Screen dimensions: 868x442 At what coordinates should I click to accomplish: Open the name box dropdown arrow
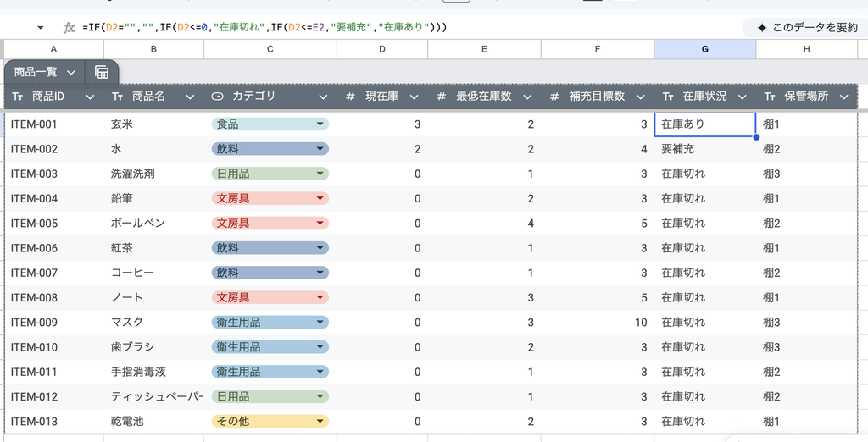[40, 28]
